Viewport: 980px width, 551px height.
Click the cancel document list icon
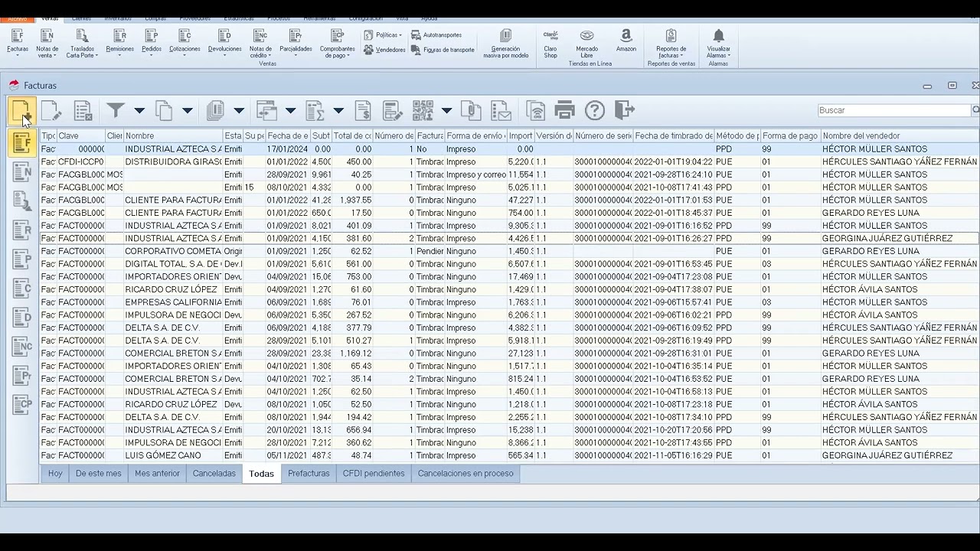pyautogui.click(x=83, y=110)
